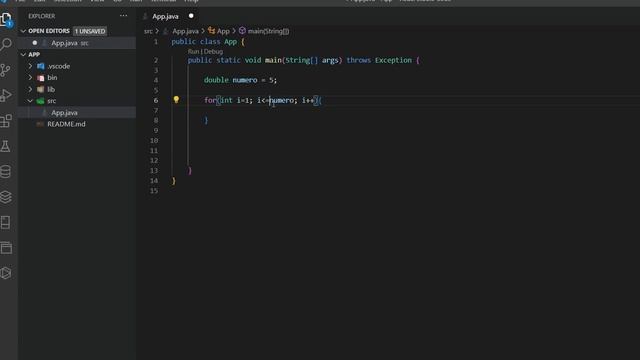Screen dimensions: 640x360
Task: Click the src breadcrumb segment
Action: (x=148, y=31)
